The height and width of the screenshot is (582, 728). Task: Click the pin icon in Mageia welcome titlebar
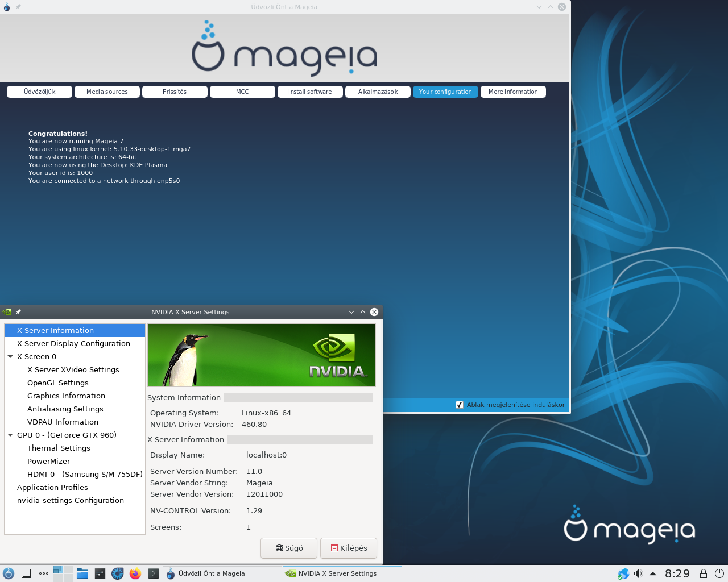18,7
